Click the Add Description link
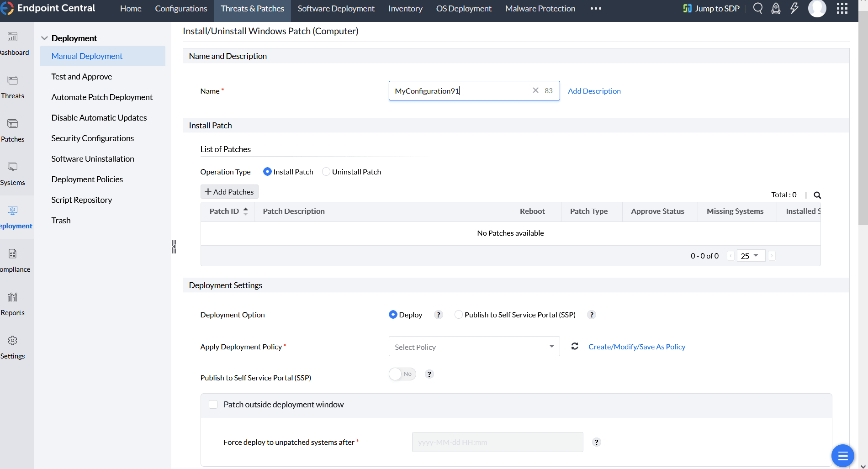 (x=594, y=91)
